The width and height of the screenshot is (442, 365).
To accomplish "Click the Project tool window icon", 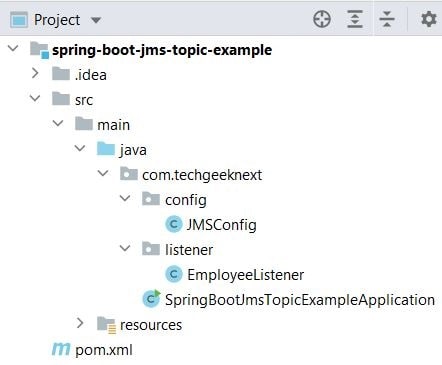I will [x=19, y=20].
